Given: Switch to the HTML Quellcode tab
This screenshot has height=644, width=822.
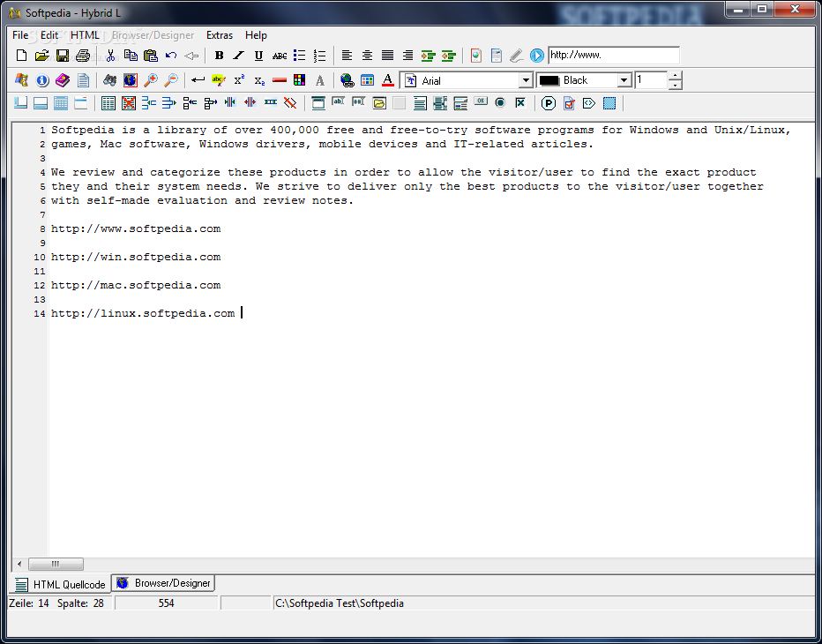Looking at the screenshot, I should (x=60, y=584).
